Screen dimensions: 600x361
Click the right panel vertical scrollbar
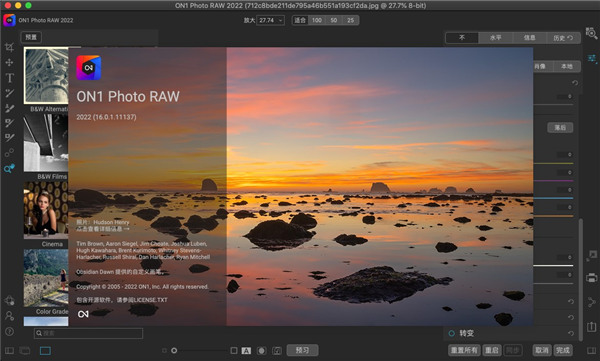coord(581,279)
